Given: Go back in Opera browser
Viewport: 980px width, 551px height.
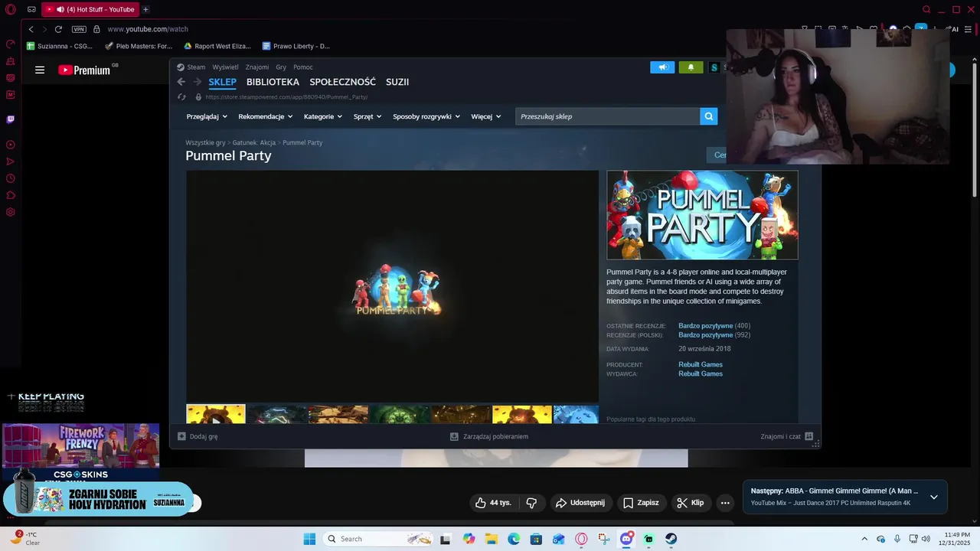Looking at the screenshot, I should [x=31, y=29].
